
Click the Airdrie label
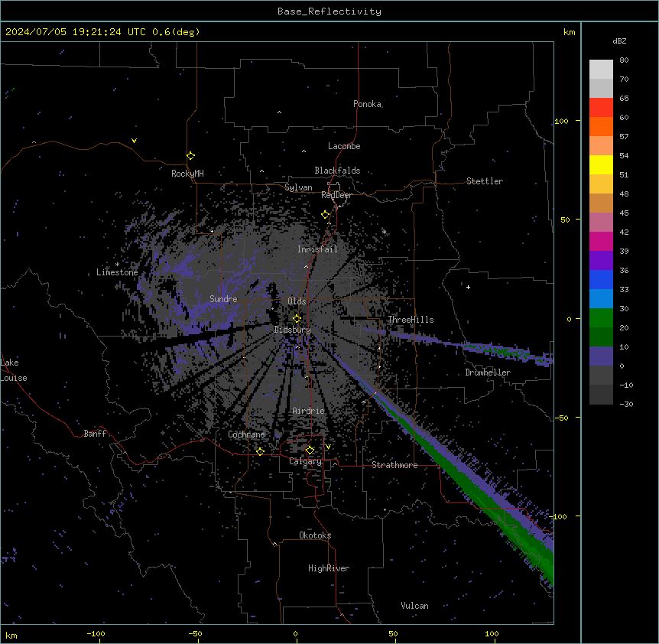pyautogui.click(x=309, y=411)
